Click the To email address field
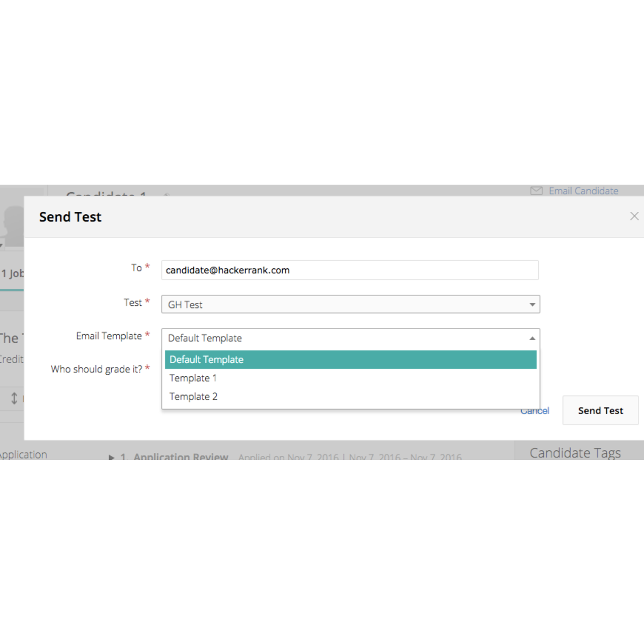This screenshot has height=644, width=644. pyautogui.click(x=350, y=270)
